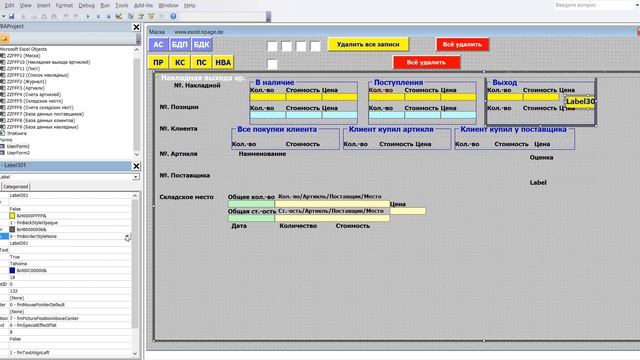Click the yellow ПР button
This screenshot has height=360, width=640.
tap(158, 62)
